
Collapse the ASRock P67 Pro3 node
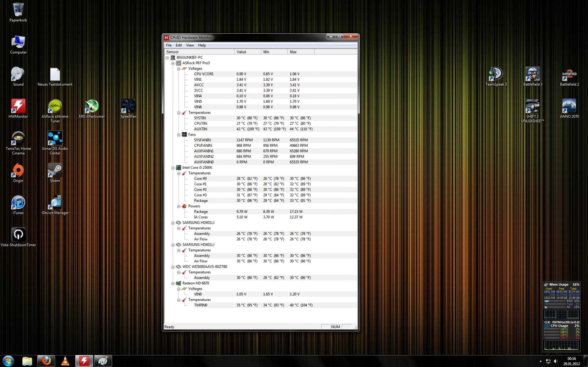pos(173,63)
